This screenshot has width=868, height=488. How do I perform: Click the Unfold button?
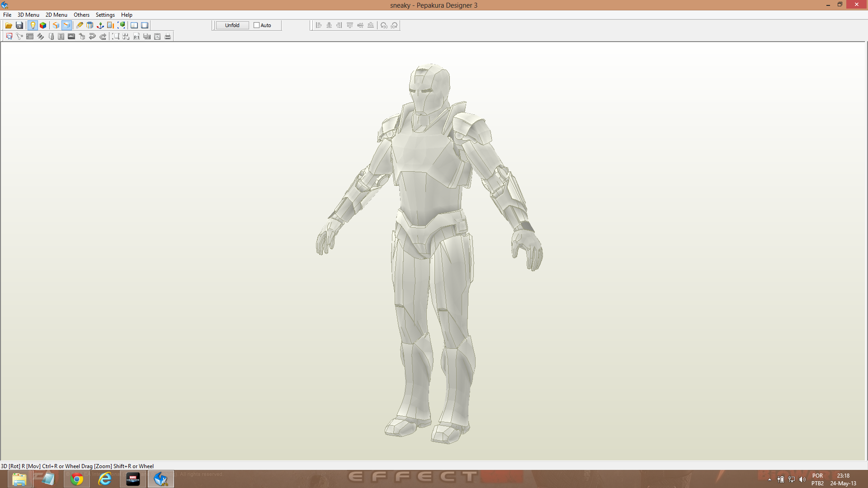coord(232,25)
